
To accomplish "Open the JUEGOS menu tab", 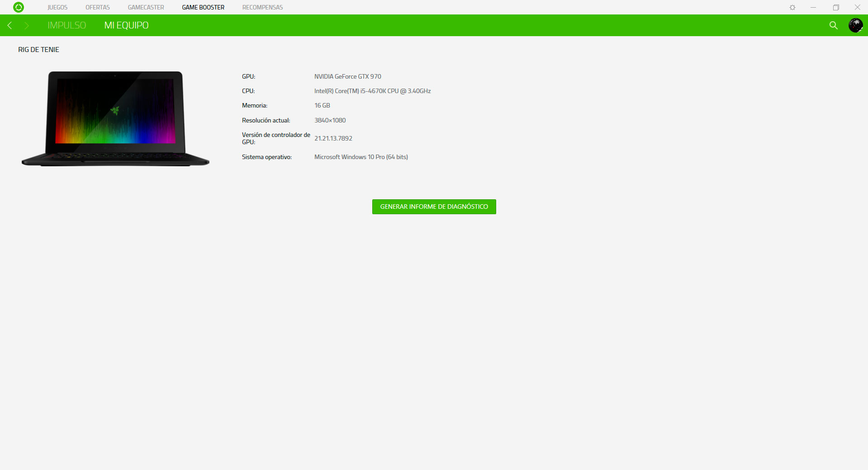I will point(57,7).
